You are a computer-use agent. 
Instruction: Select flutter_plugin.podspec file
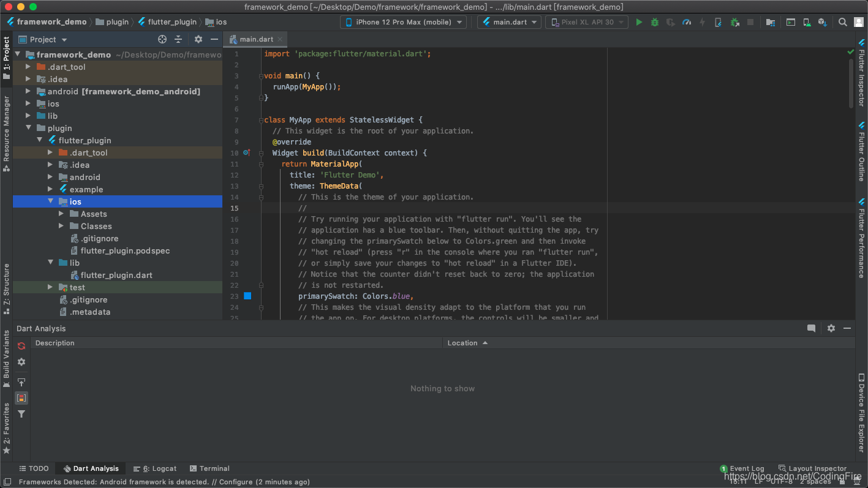pos(125,250)
